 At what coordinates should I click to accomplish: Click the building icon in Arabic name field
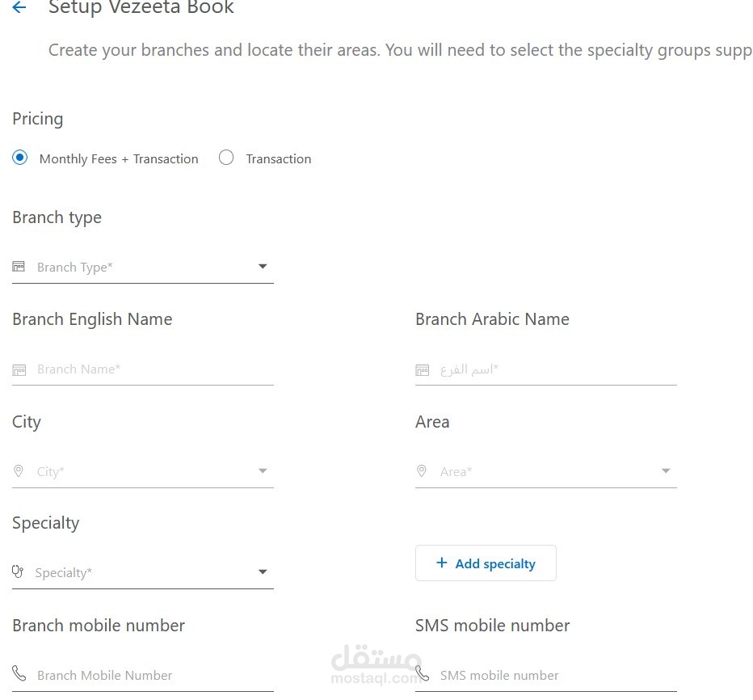(422, 369)
